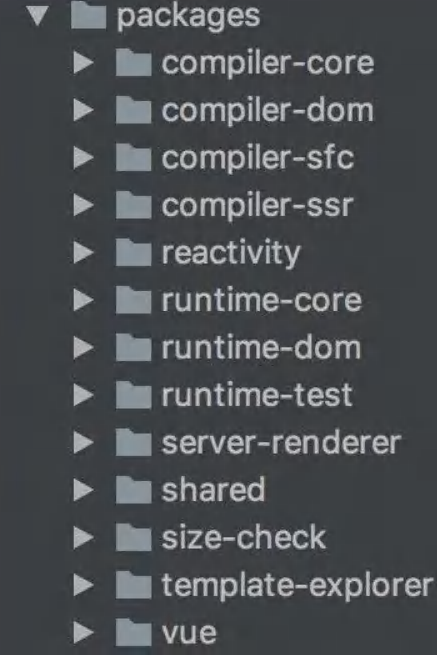Select the server-renderer label
The height and width of the screenshot is (655, 437).
(x=282, y=443)
